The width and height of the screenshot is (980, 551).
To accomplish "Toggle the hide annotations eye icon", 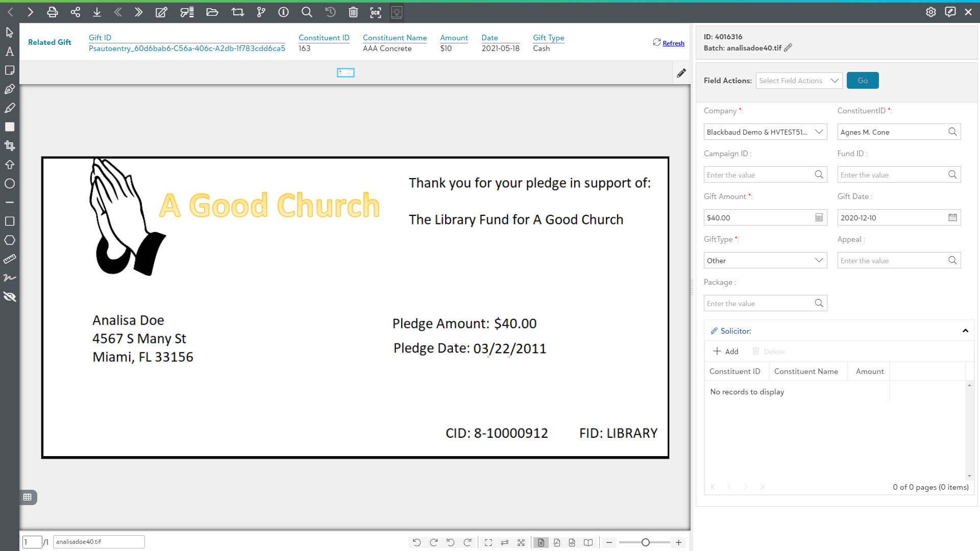I will point(10,297).
